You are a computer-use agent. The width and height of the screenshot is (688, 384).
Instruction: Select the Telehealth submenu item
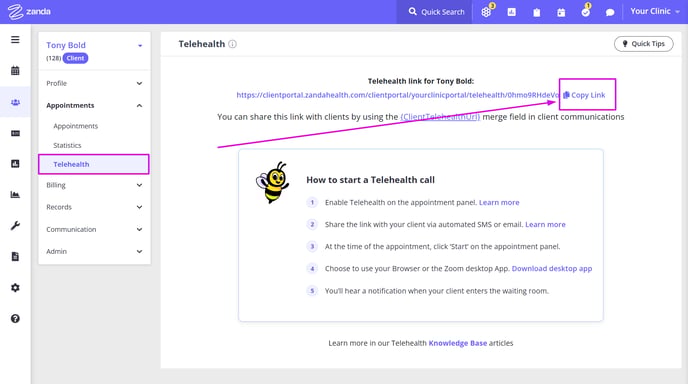(94, 164)
